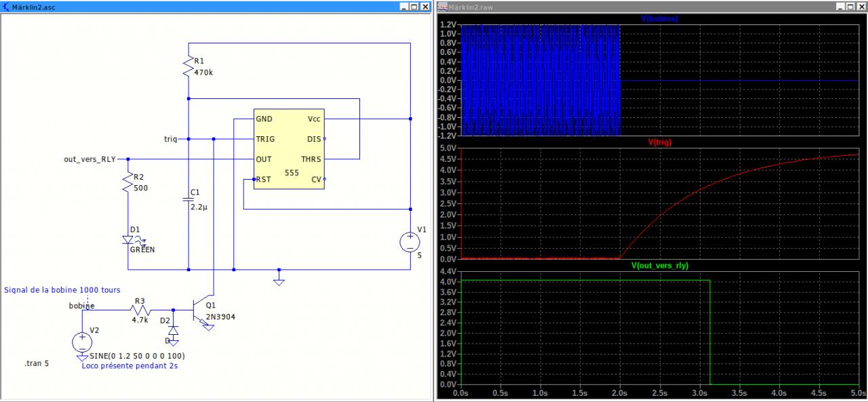Click the V1 5V voltage source
Viewport: 868px width, 402px height.
[x=410, y=242]
